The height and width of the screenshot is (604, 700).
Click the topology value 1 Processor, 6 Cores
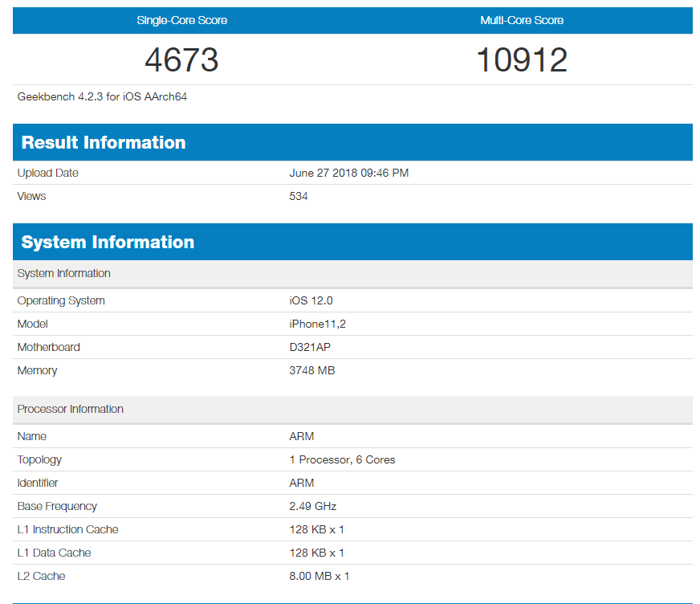(342, 459)
